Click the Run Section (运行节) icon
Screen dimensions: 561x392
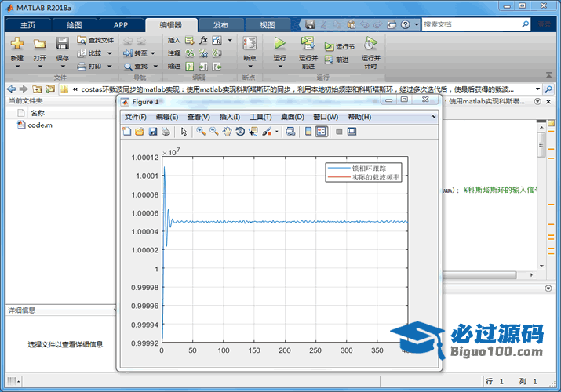(x=330, y=47)
